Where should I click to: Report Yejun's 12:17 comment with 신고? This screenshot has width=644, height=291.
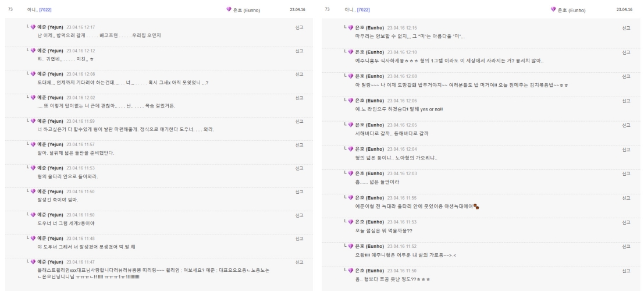tap(299, 27)
